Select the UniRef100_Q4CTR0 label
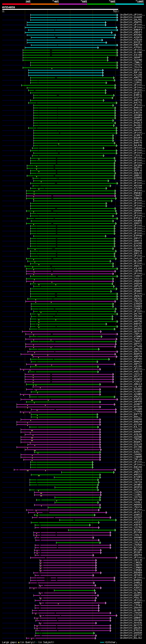The width and height of the screenshot is (146, 644). pos(131,313)
